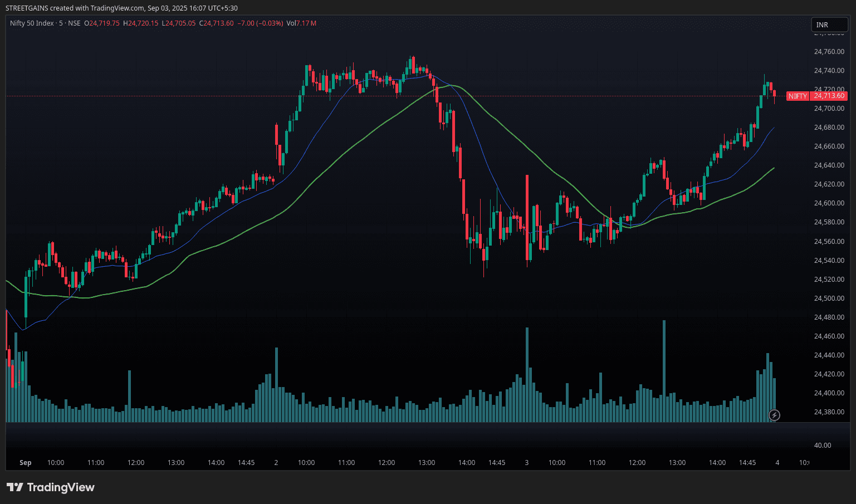The width and height of the screenshot is (856, 504).
Task: Click the lightning bolt icon near volume bars
Action: point(774,415)
